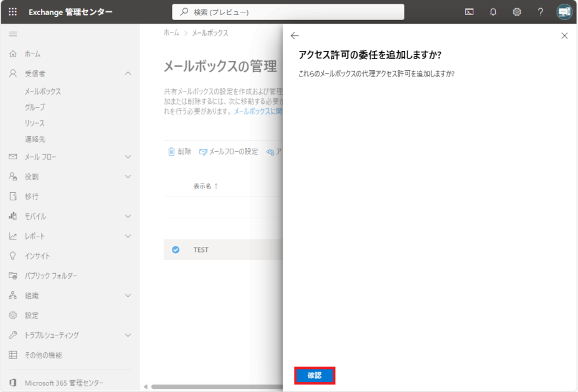
Task: Expand the メール フロー section chevron
Action: pos(128,157)
